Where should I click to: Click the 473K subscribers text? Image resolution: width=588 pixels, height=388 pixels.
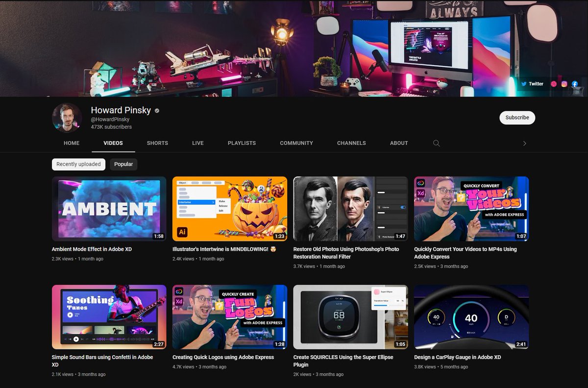[111, 127]
